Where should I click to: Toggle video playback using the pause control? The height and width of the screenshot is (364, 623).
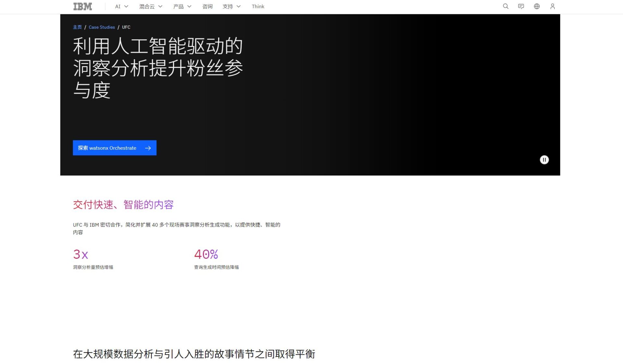pyautogui.click(x=544, y=160)
